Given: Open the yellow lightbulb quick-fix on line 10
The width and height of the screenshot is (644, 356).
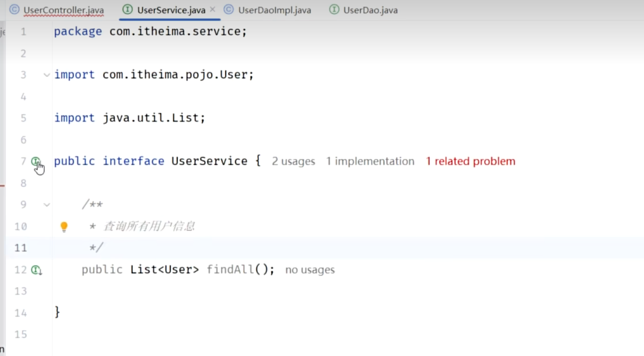Looking at the screenshot, I should (x=64, y=226).
